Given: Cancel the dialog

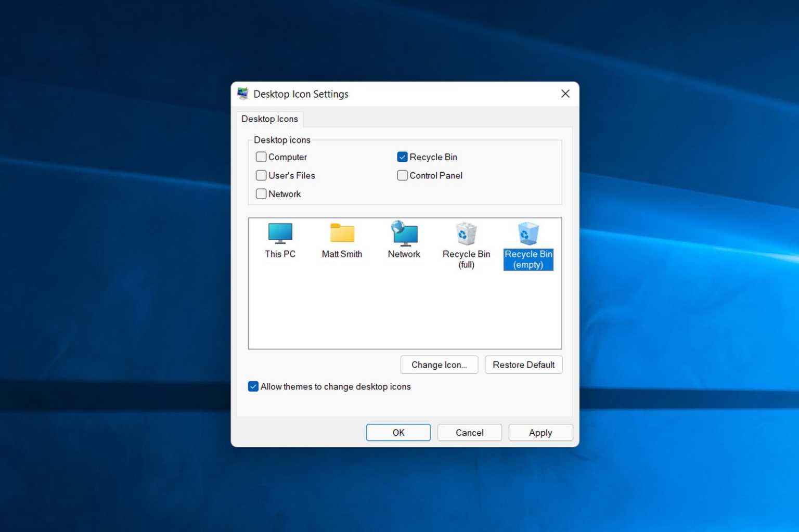Looking at the screenshot, I should click(469, 432).
